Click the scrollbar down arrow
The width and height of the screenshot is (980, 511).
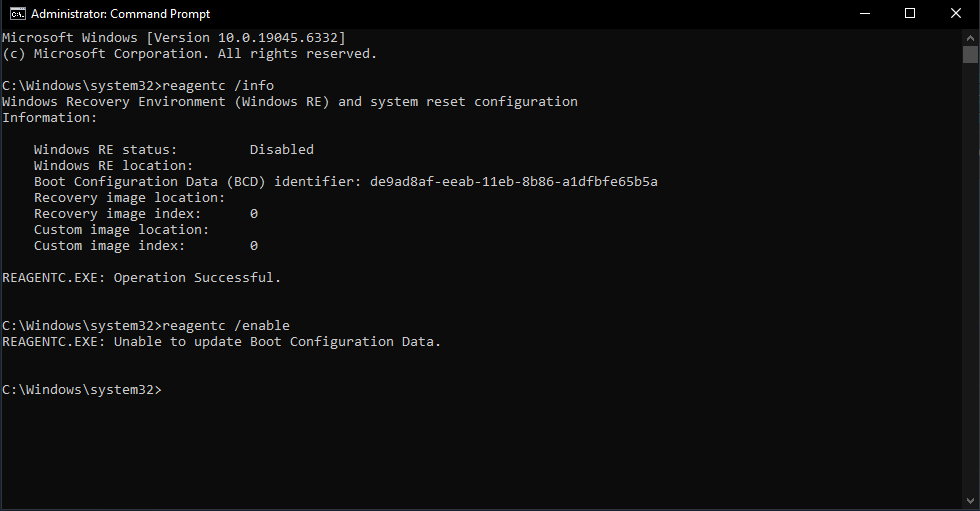point(970,501)
